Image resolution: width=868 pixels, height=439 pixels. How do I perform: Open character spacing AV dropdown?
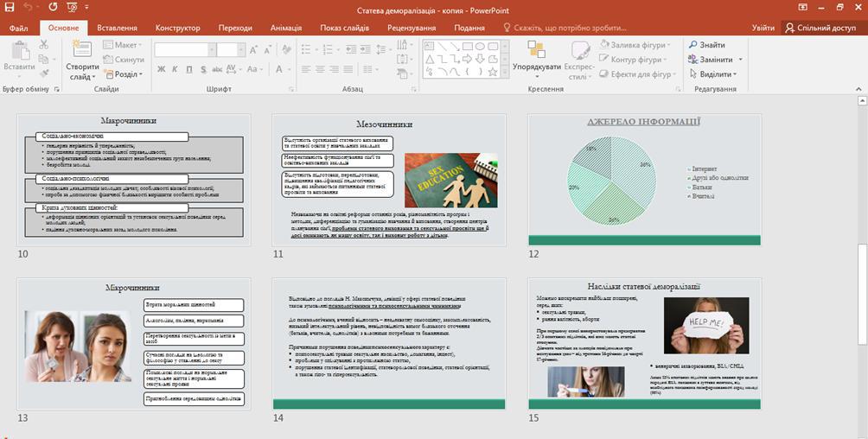(x=233, y=69)
